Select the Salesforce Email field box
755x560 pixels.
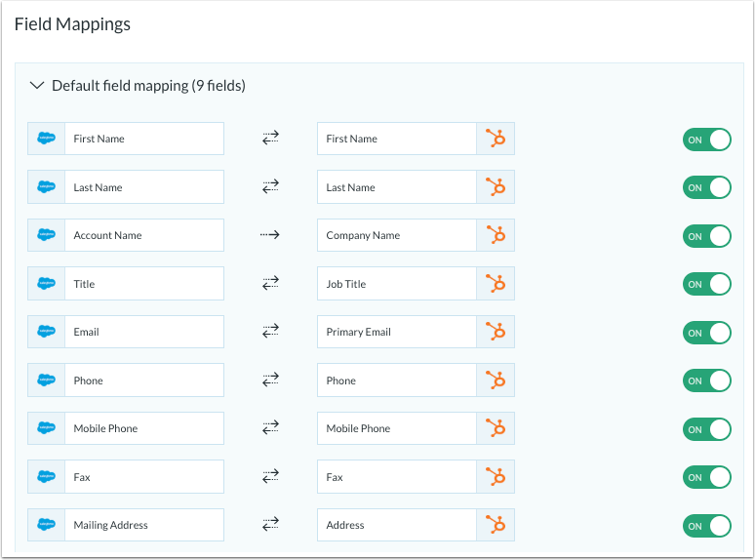(x=144, y=332)
